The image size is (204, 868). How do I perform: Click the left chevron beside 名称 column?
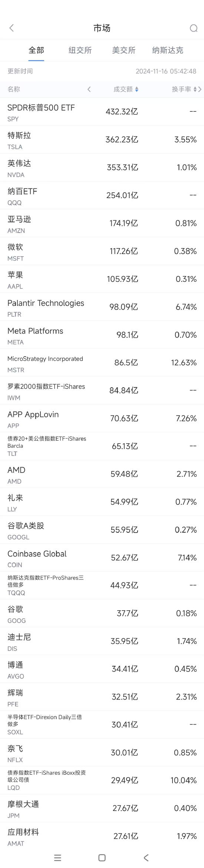(89, 89)
